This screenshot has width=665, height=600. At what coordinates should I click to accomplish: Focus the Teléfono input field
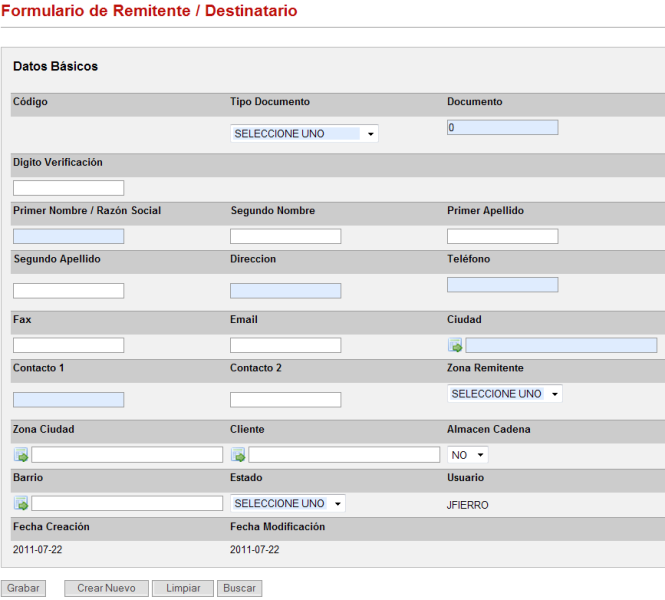pyautogui.click(x=502, y=285)
